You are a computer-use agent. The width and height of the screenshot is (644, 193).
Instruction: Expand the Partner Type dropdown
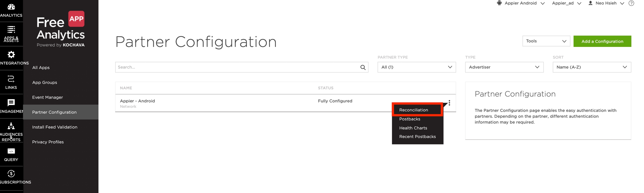[416, 67]
